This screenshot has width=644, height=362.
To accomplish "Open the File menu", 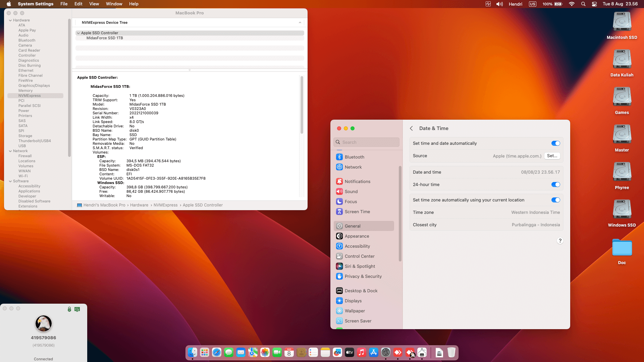I will pos(64,4).
